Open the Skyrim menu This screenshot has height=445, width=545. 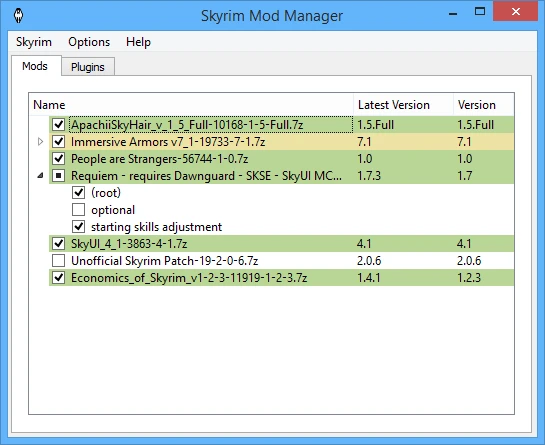34,42
